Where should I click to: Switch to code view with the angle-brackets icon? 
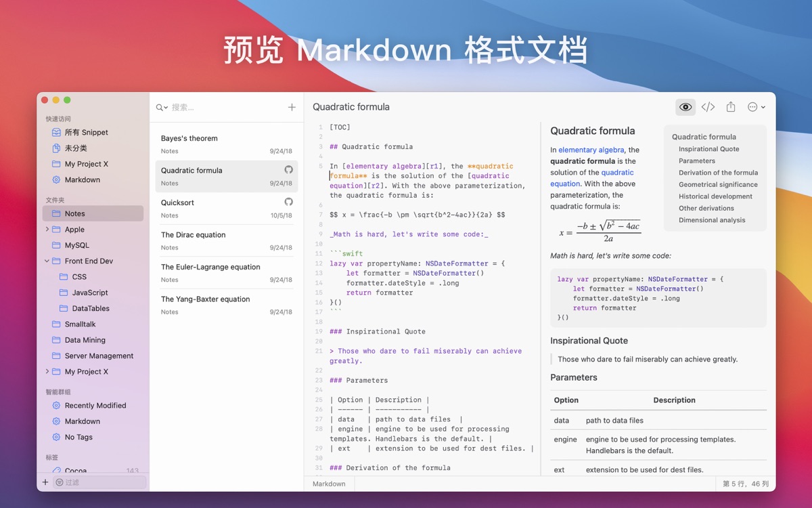[x=708, y=107]
